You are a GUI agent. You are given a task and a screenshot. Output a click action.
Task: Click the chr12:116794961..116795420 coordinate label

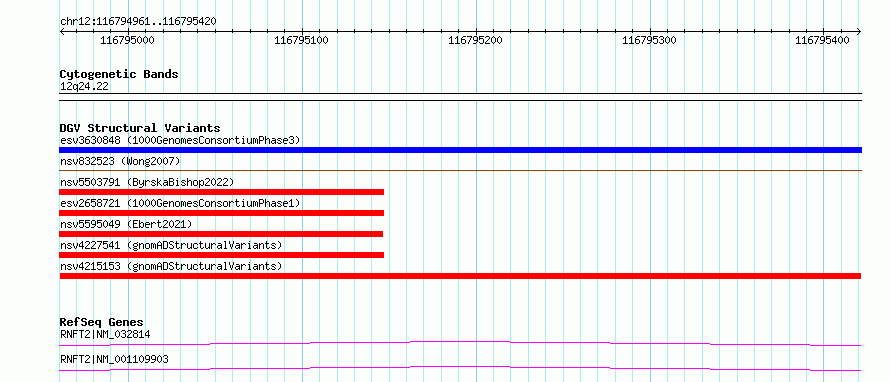click(x=138, y=21)
